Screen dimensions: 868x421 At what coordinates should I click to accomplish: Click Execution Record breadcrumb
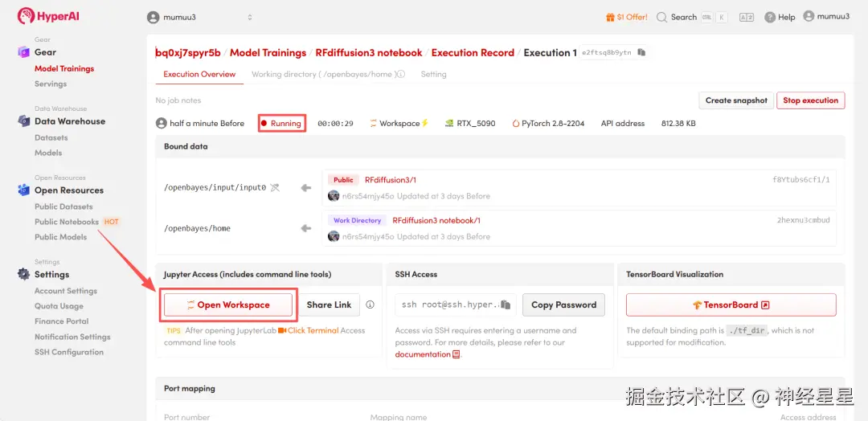click(x=473, y=52)
